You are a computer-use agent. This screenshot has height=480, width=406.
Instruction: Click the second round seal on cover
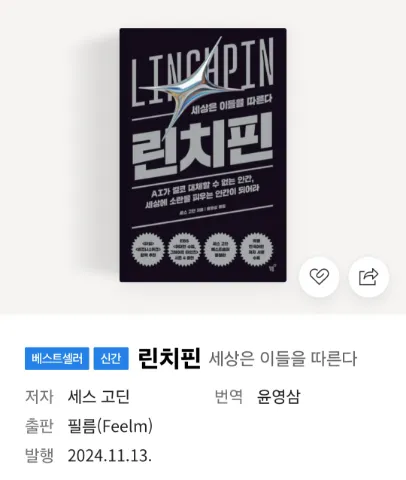coord(184,250)
